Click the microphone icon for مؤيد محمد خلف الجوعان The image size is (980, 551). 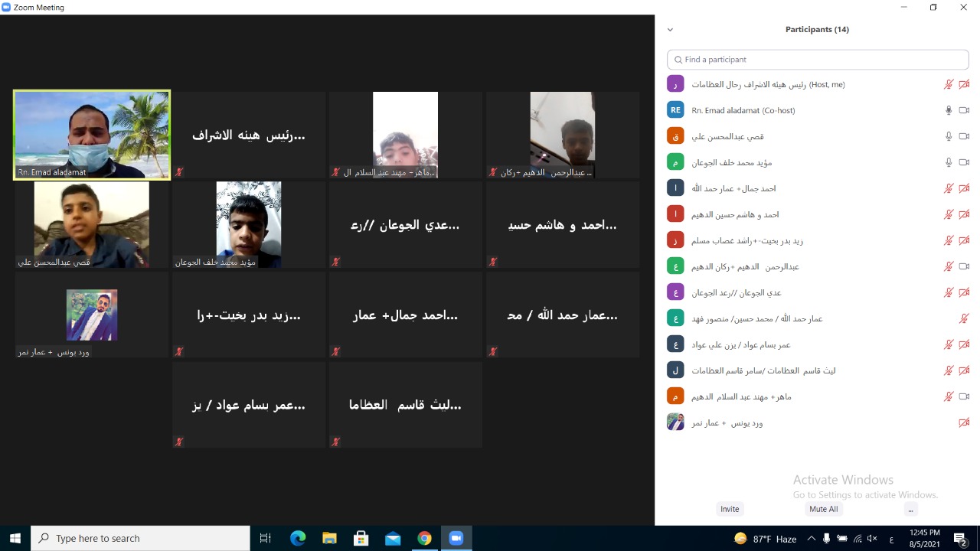pos(947,161)
